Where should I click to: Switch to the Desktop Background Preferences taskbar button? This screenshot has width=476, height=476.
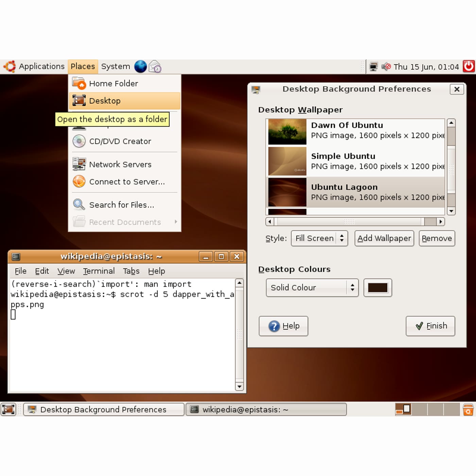pos(104,409)
